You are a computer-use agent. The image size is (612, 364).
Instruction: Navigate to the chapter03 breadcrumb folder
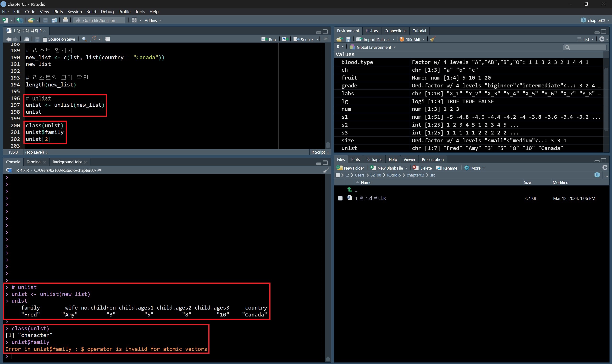click(415, 175)
